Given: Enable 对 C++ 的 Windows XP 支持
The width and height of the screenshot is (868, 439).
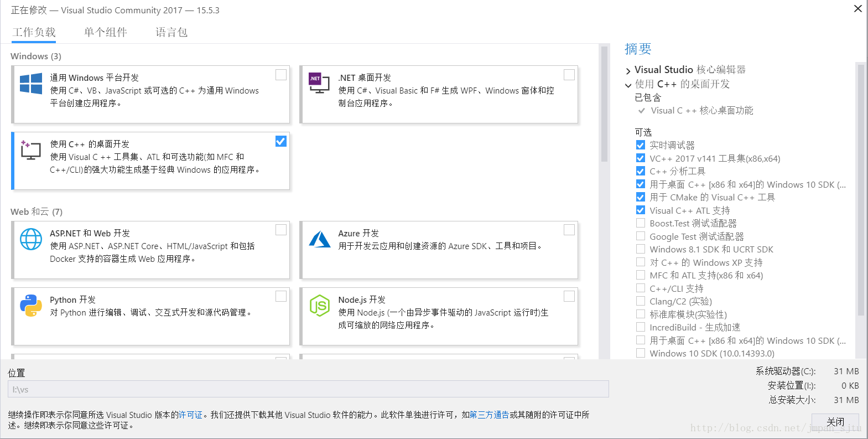Looking at the screenshot, I should [x=641, y=262].
